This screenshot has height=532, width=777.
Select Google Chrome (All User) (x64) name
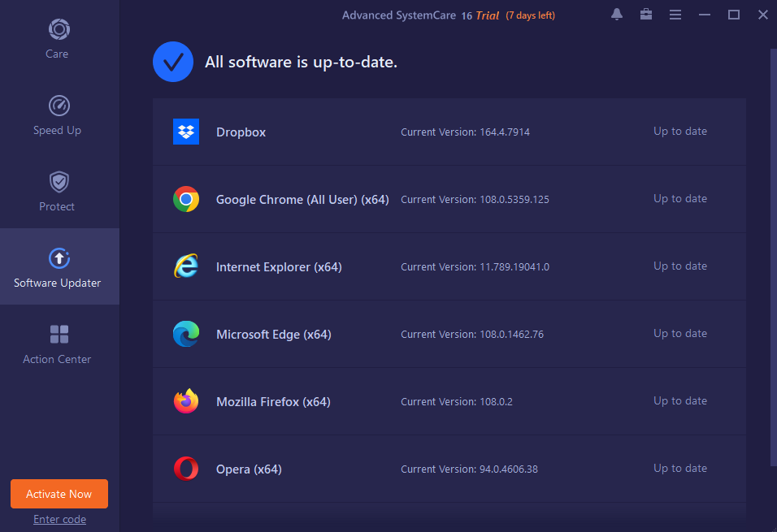[x=302, y=200]
